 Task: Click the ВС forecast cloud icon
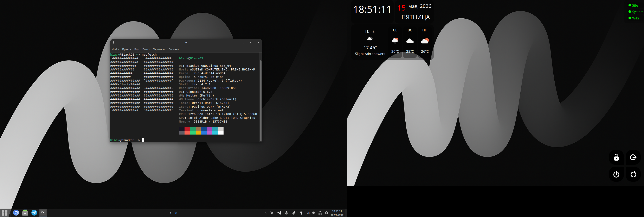410,41
